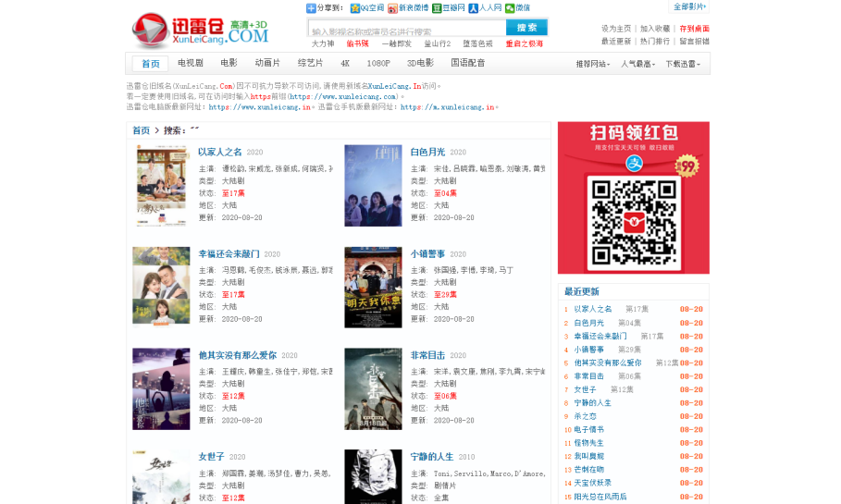Click the 小镇警事 title in results
This screenshot has height=504, width=841.
(x=427, y=253)
